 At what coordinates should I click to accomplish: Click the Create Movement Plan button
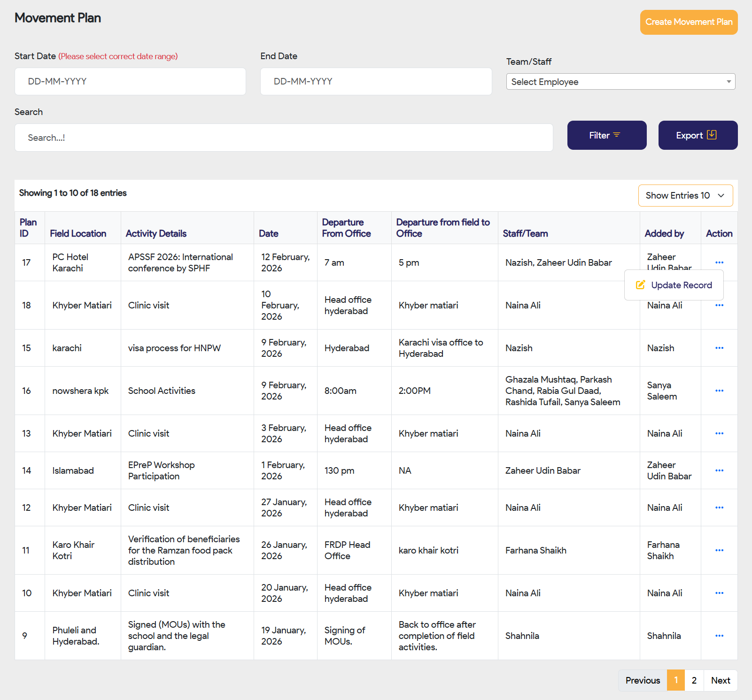pyautogui.click(x=688, y=22)
